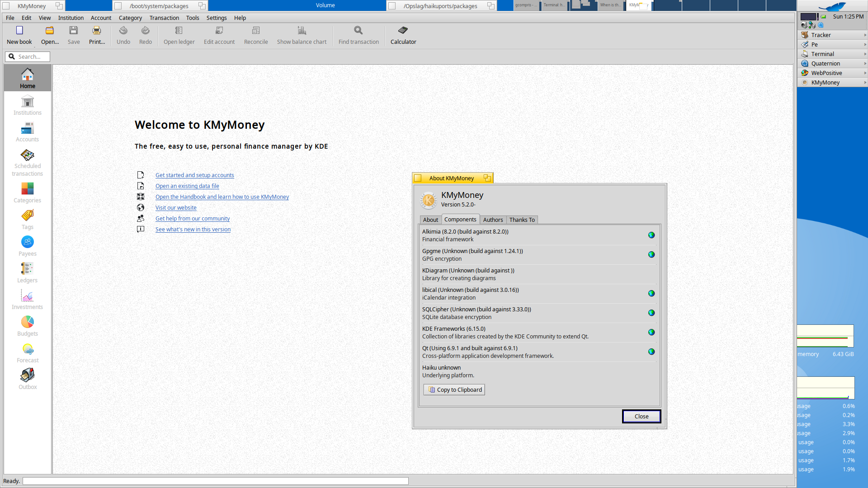The height and width of the screenshot is (488, 868).
Task: Open the Investments sidebar view
Action: click(27, 300)
